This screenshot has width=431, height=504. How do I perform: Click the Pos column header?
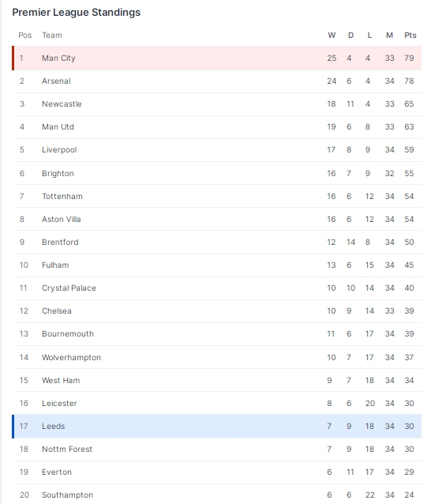25,36
